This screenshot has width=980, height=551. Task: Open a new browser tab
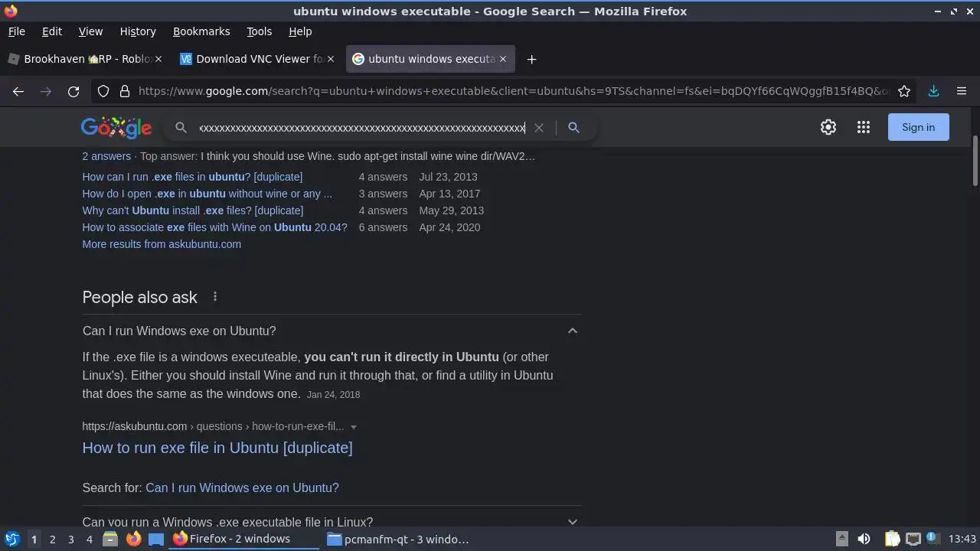[x=531, y=59]
